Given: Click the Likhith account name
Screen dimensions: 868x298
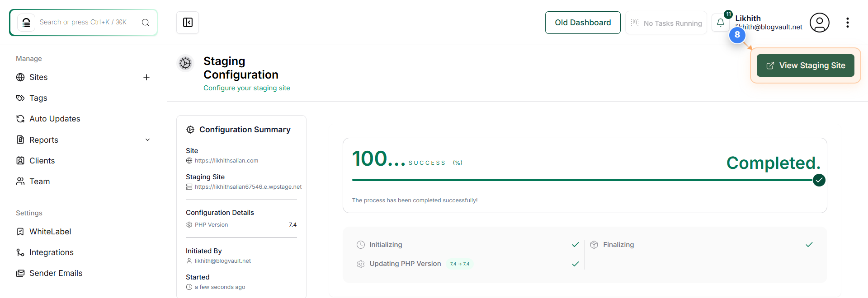Looking at the screenshot, I should click(x=748, y=19).
